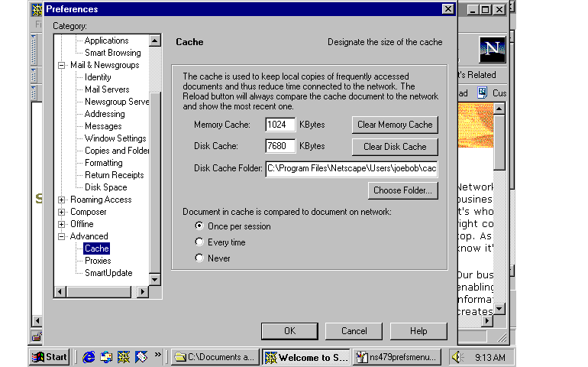Click the Netscape N logo icon
Screen dimensions: 588x367
click(493, 49)
